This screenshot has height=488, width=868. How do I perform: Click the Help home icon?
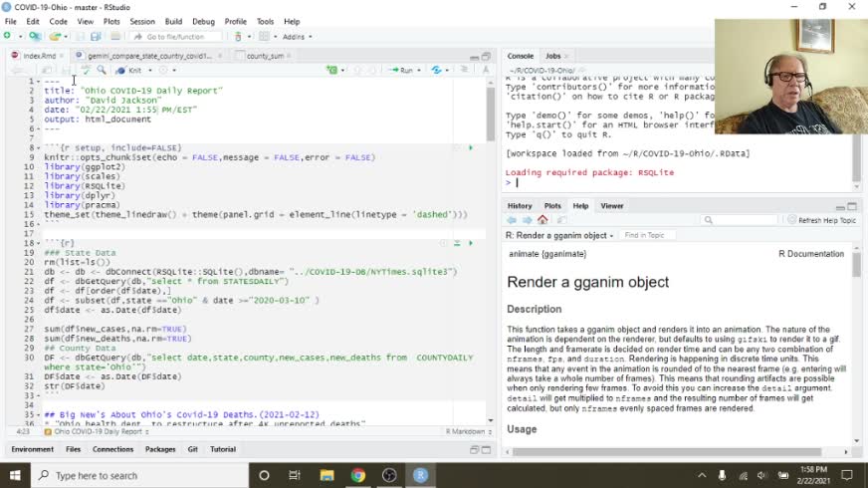click(542, 220)
